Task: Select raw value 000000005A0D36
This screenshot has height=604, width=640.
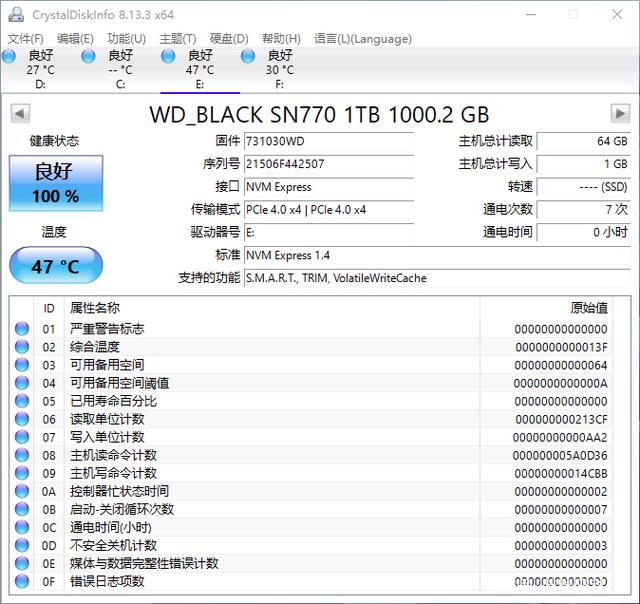Action: 560,455
